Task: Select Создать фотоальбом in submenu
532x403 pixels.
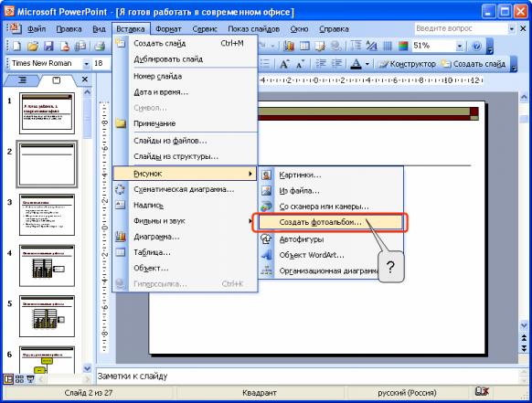Action: point(331,223)
